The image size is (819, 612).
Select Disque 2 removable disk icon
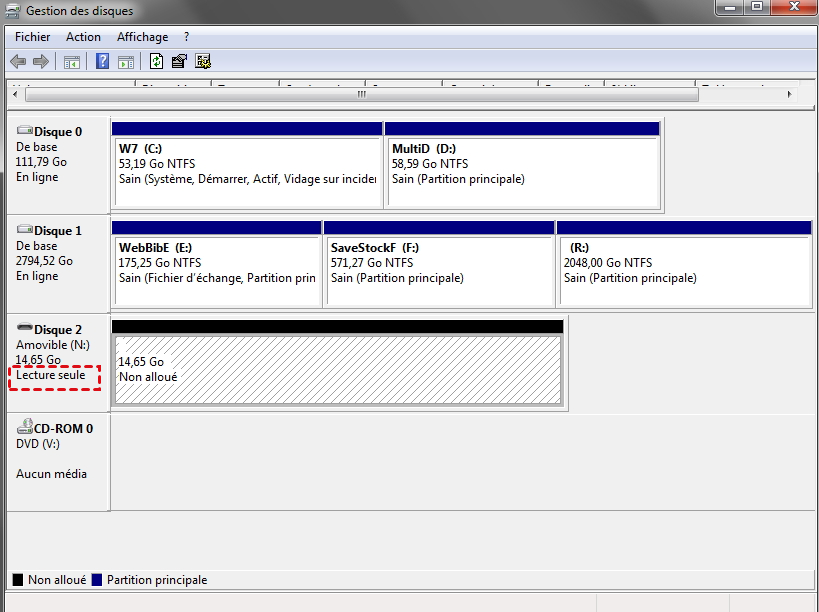click(x=25, y=327)
